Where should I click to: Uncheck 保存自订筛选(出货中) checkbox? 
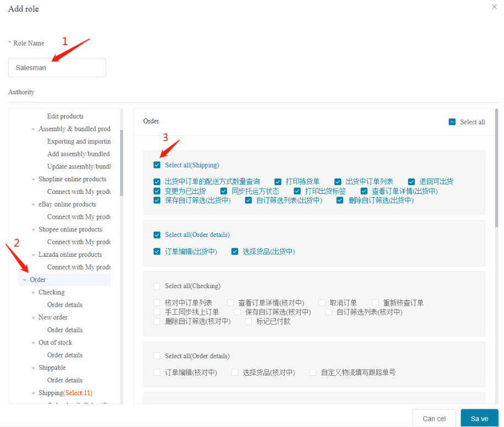157,201
